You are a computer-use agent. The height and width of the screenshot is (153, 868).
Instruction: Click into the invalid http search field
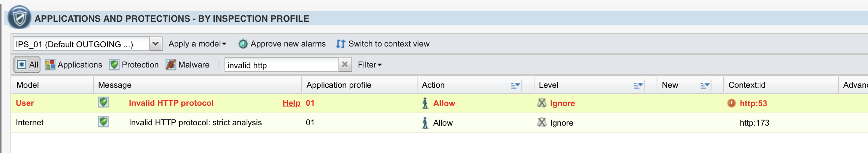282,65
